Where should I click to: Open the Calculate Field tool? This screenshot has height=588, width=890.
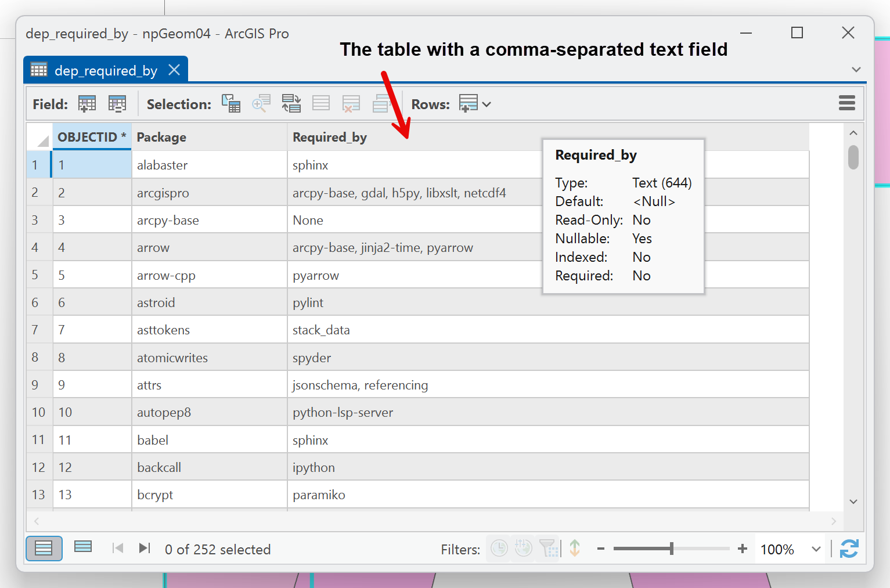[x=117, y=103]
